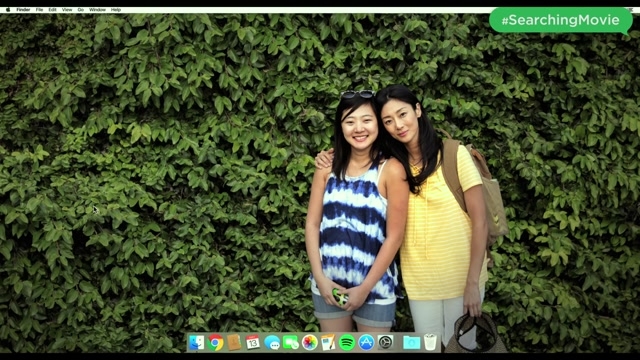Open the Finder menu in the menu bar
The width and height of the screenshot is (640, 360).
pyautogui.click(x=23, y=9)
